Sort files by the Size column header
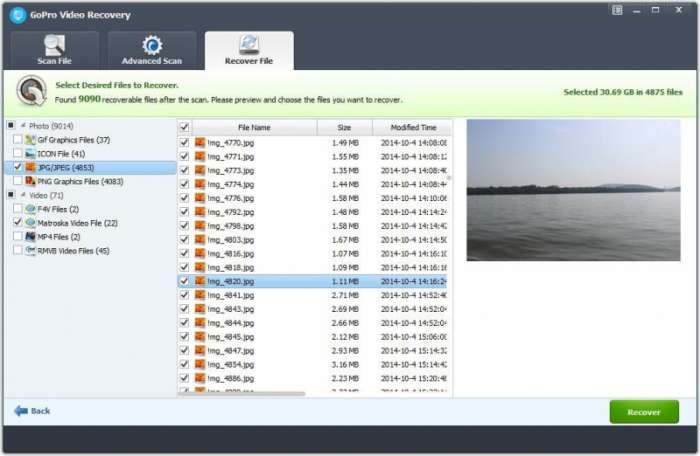 click(344, 128)
